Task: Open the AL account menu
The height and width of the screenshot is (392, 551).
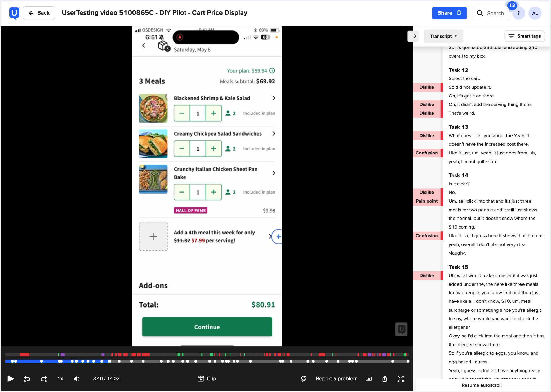Action: pos(535,13)
